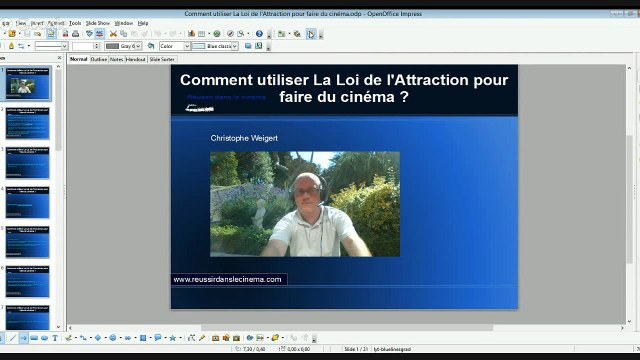Expand the Arrange dropdown arrow

click(x=282, y=338)
